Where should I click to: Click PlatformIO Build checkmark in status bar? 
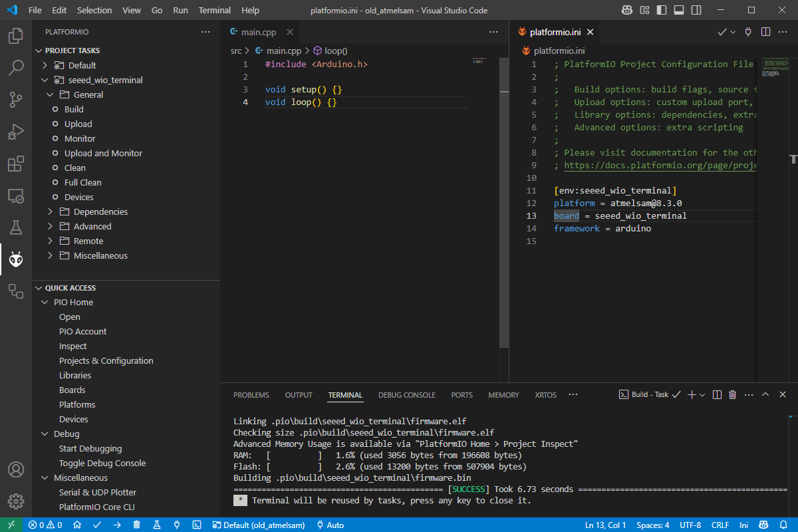click(x=97, y=525)
